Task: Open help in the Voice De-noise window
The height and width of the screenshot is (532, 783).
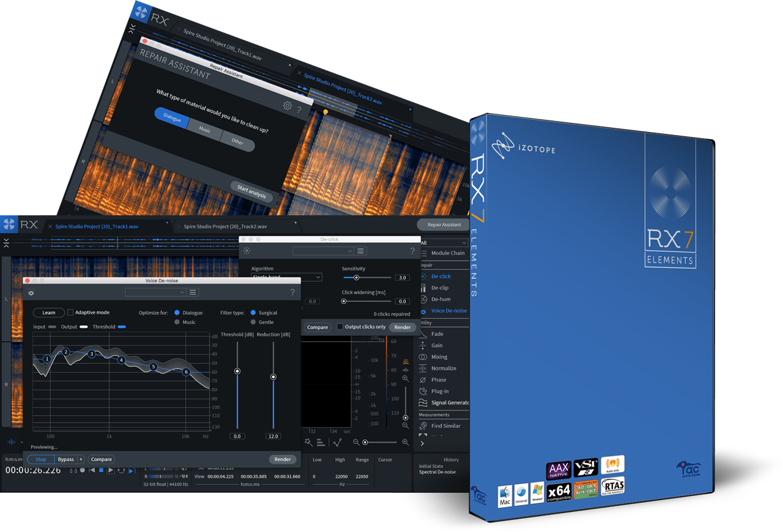Action: tap(292, 293)
